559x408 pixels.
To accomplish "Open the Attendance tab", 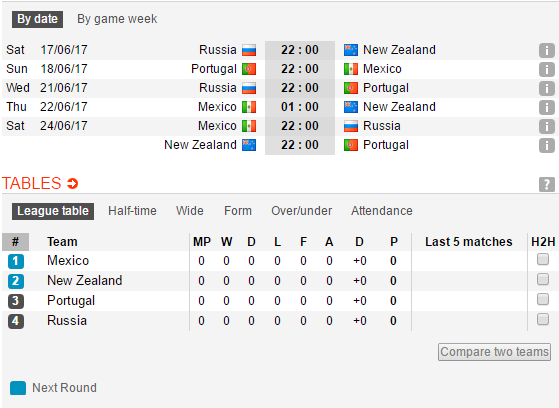I will click(x=382, y=211).
